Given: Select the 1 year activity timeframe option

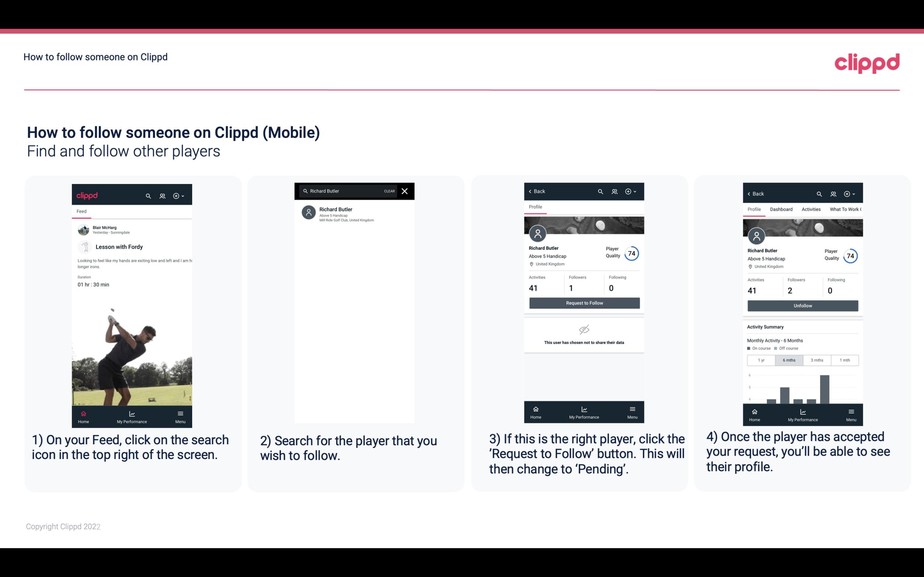Looking at the screenshot, I should pos(761,359).
